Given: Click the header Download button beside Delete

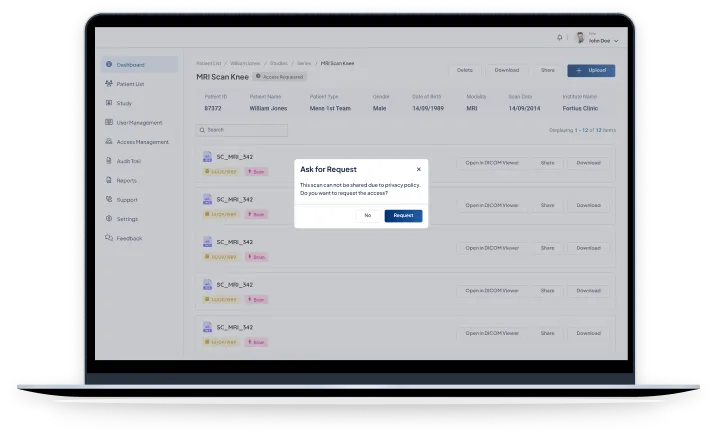Looking at the screenshot, I should (x=507, y=70).
